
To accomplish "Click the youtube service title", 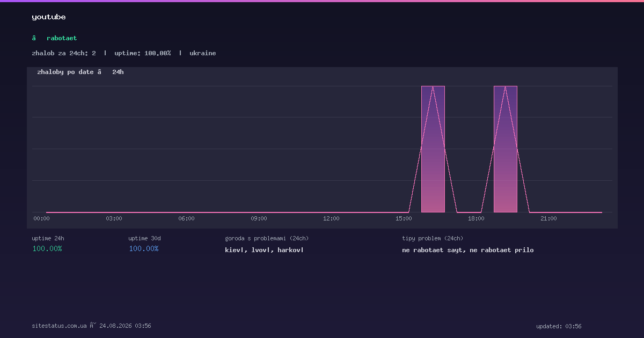I will click(49, 17).
